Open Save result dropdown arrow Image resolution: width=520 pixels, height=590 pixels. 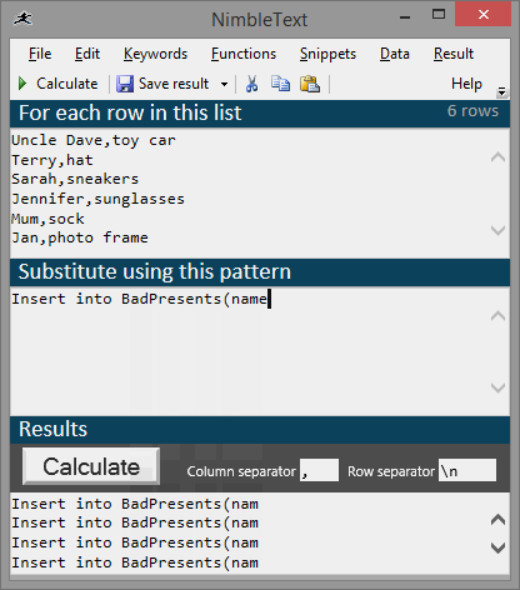click(x=224, y=84)
